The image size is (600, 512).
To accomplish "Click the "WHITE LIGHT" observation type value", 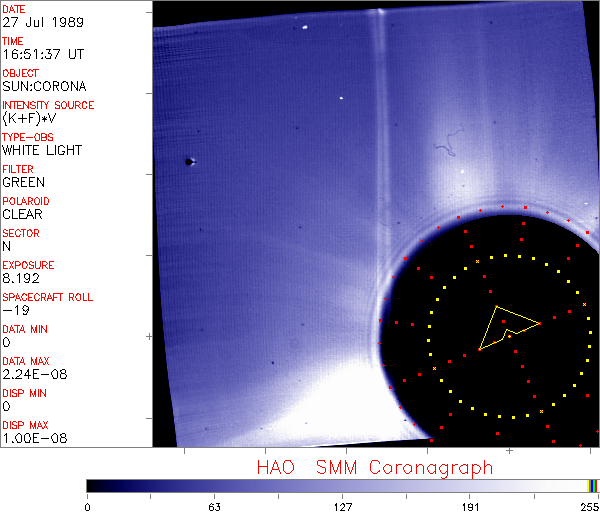I will (42, 150).
